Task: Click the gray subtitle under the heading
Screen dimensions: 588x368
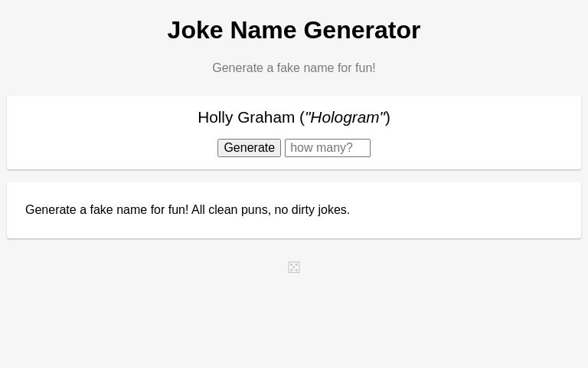Action: click(x=294, y=68)
